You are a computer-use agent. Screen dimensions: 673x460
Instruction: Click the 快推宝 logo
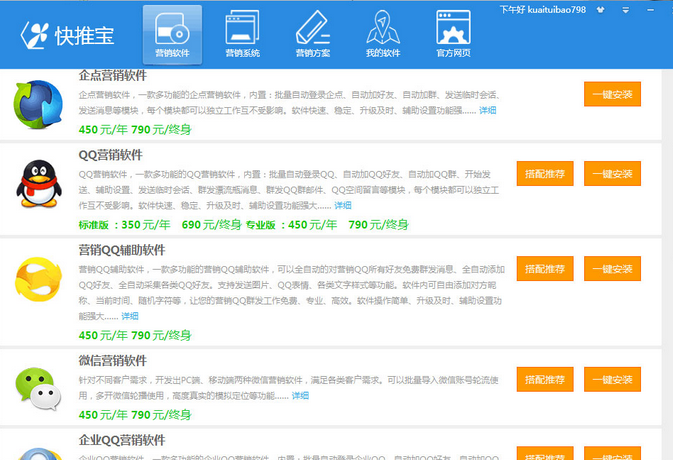click(x=67, y=35)
